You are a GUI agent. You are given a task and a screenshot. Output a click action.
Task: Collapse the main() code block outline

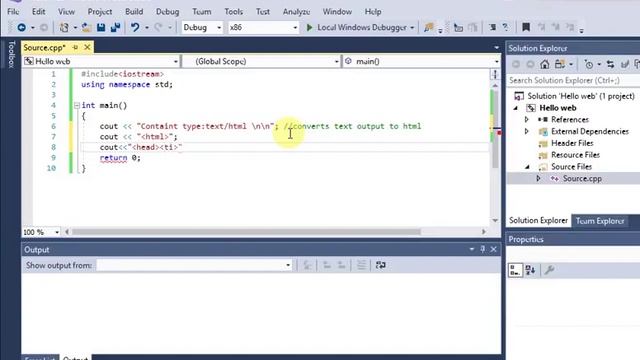click(77, 105)
